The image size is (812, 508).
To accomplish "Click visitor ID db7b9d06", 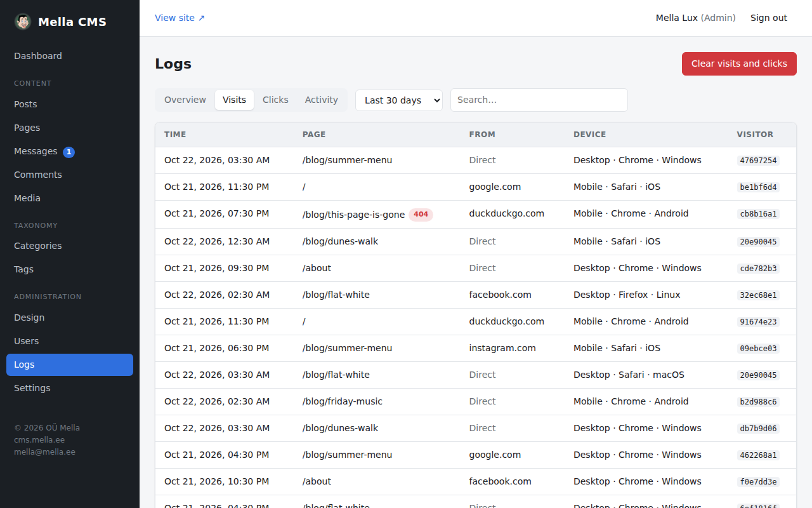I will click(758, 429).
